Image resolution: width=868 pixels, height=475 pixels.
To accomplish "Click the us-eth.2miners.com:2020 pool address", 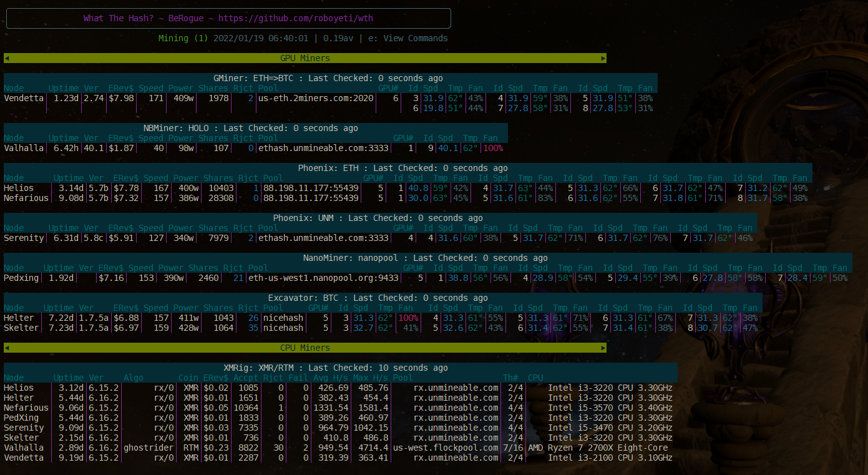I will click(315, 98).
